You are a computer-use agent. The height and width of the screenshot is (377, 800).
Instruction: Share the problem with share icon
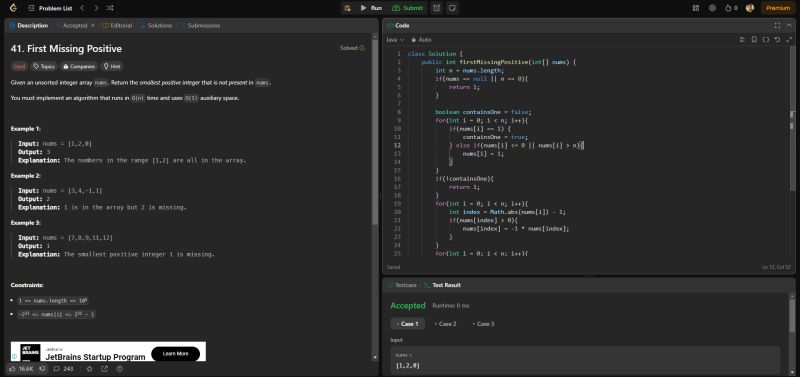pyautogui.click(x=105, y=368)
